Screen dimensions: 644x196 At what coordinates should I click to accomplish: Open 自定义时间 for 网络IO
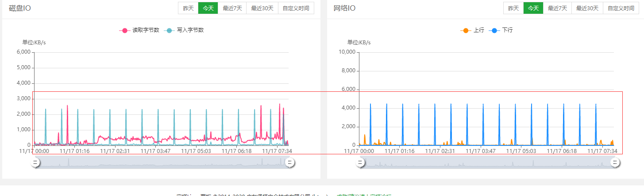621,8
